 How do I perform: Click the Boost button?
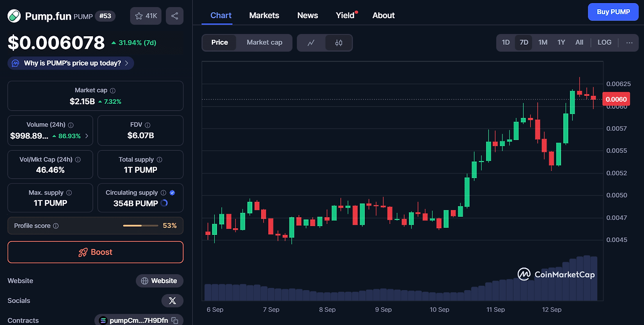point(96,252)
